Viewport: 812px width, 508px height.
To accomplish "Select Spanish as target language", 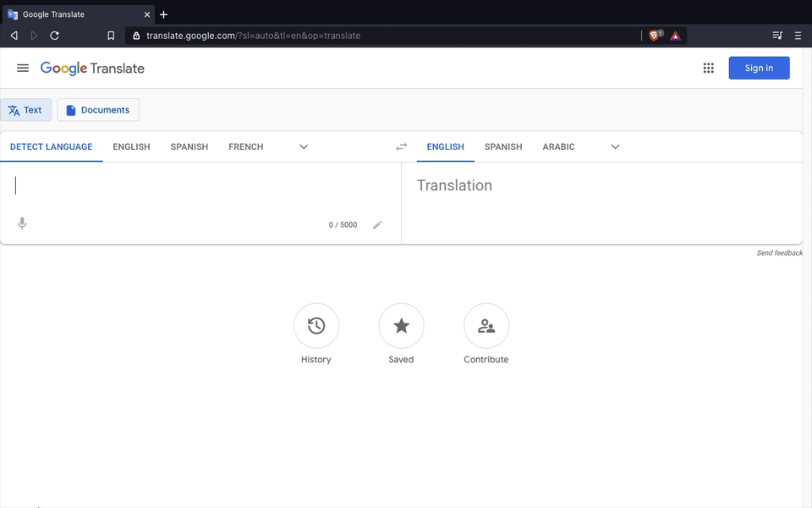I will point(503,146).
